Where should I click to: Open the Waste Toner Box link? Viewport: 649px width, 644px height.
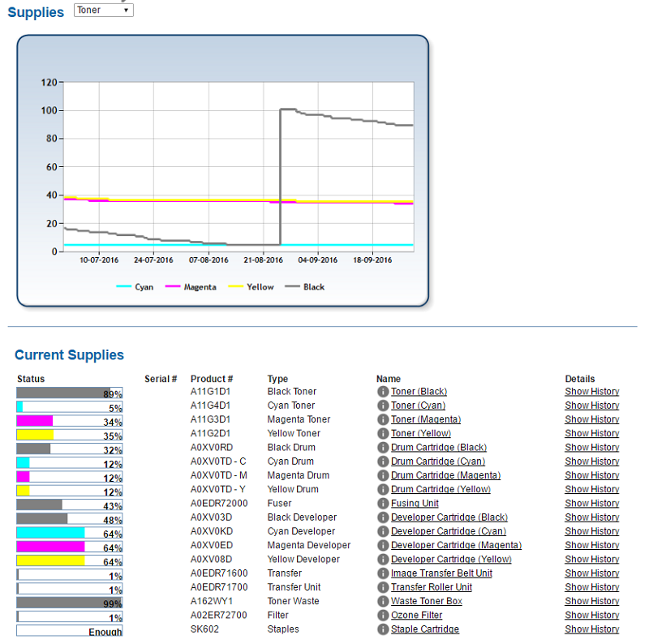(427, 601)
